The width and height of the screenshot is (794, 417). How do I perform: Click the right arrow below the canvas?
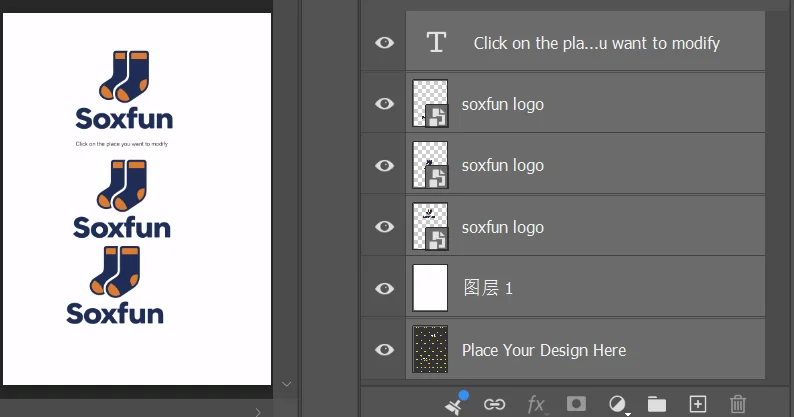[258, 412]
